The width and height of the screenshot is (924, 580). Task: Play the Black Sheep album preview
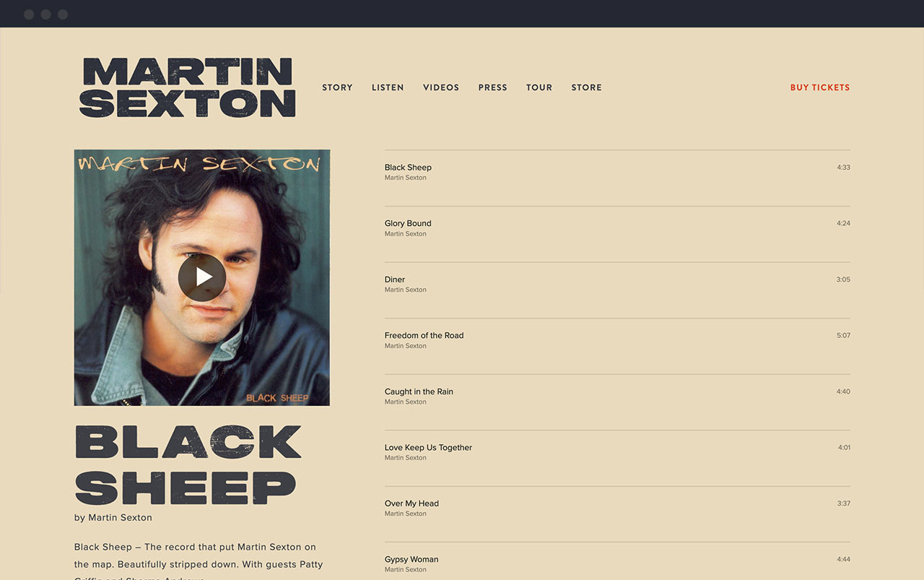tap(202, 277)
